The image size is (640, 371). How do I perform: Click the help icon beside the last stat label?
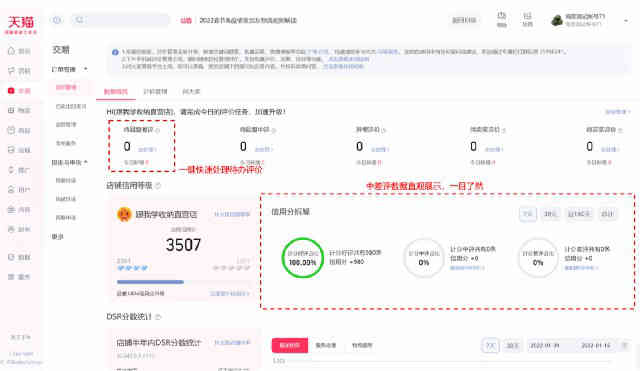[x=620, y=130]
